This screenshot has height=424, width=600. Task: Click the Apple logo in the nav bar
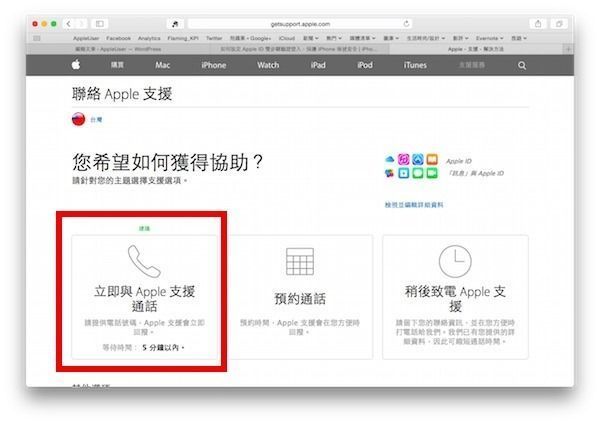(x=76, y=65)
